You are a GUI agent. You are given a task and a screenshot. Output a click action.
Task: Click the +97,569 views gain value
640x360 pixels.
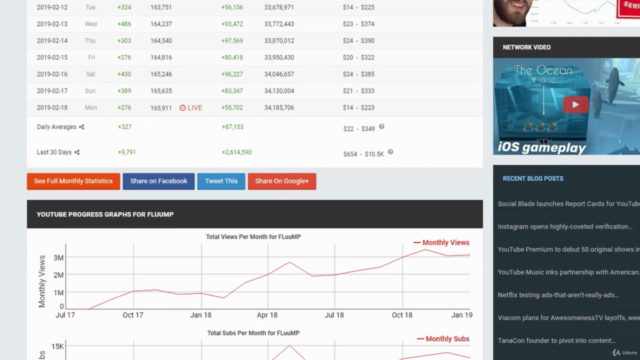pyautogui.click(x=232, y=41)
